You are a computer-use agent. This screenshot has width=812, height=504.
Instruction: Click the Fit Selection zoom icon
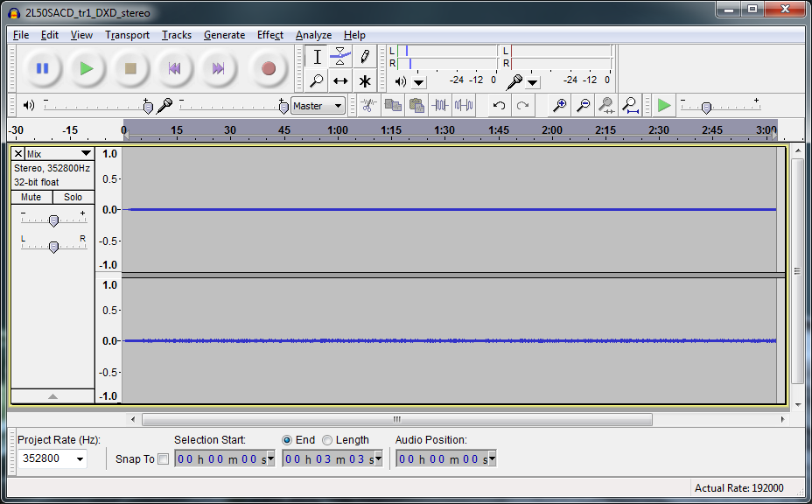click(x=606, y=106)
